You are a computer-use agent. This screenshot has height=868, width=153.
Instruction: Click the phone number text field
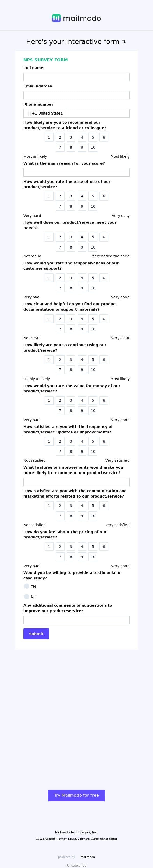pyautogui.click(x=97, y=113)
